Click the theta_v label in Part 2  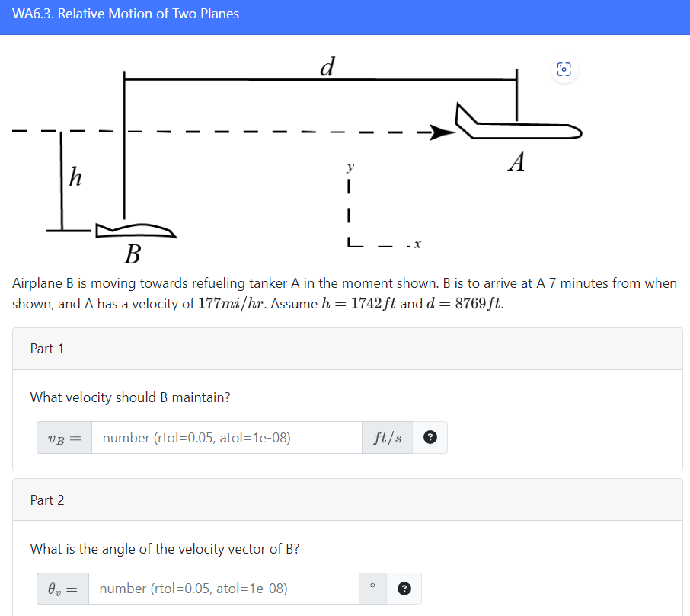62,589
